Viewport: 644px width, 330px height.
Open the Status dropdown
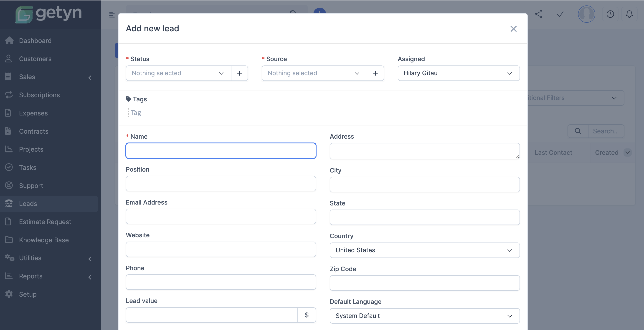click(x=178, y=73)
